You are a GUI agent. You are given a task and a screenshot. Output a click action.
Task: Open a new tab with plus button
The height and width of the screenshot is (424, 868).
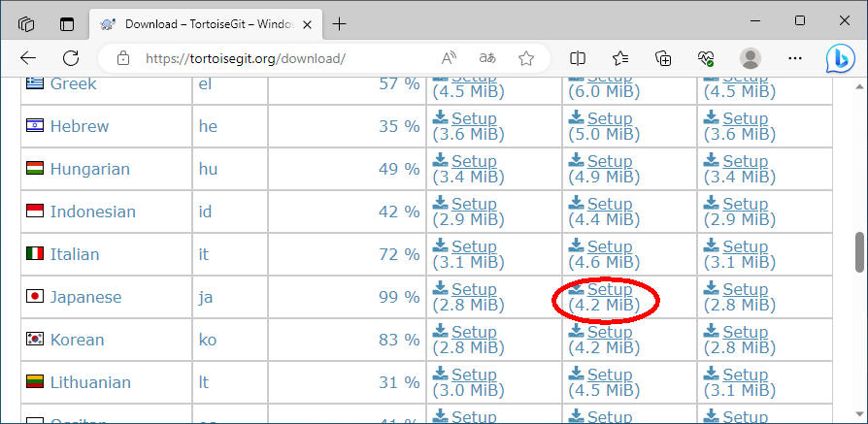tap(339, 23)
